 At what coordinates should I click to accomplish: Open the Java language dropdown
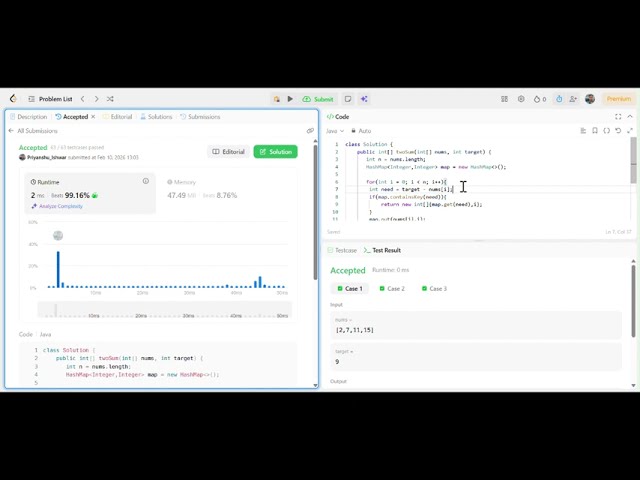click(x=335, y=131)
